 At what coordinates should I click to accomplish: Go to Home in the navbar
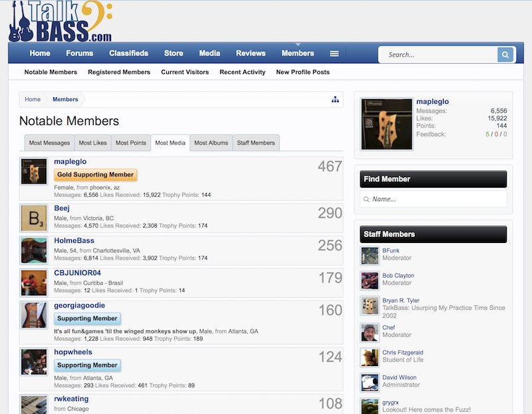tap(40, 53)
